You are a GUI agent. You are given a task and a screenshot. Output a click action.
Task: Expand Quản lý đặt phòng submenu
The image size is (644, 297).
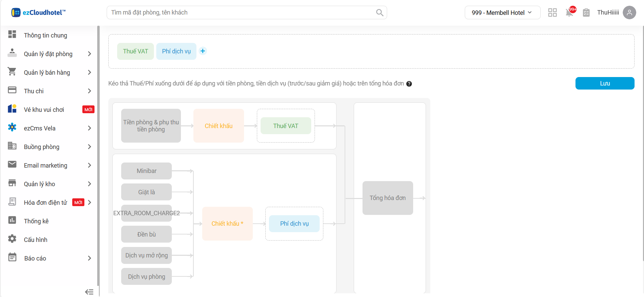(x=89, y=54)
